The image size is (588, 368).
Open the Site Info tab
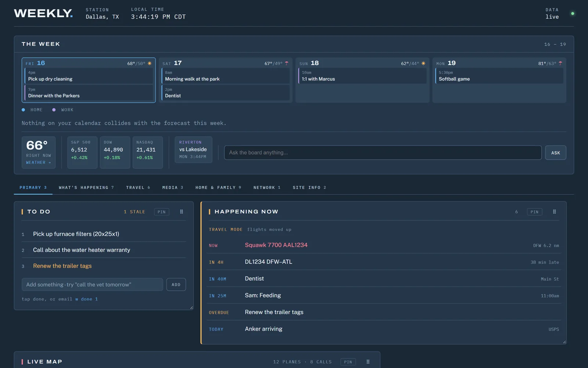[309, 188]
